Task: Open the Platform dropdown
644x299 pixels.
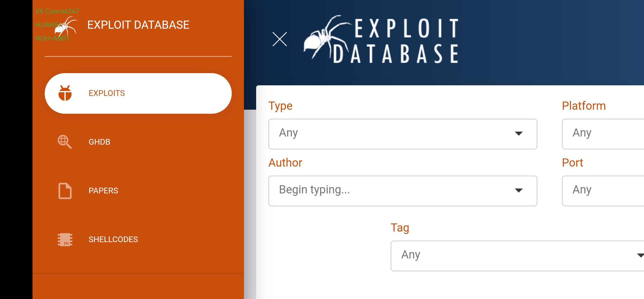Action: (603, 134)
